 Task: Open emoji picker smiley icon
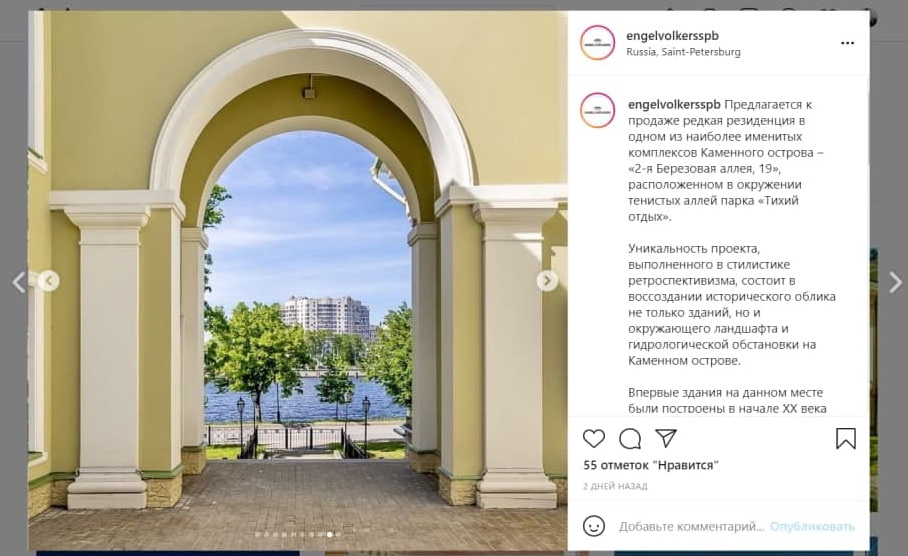point(594,526)
